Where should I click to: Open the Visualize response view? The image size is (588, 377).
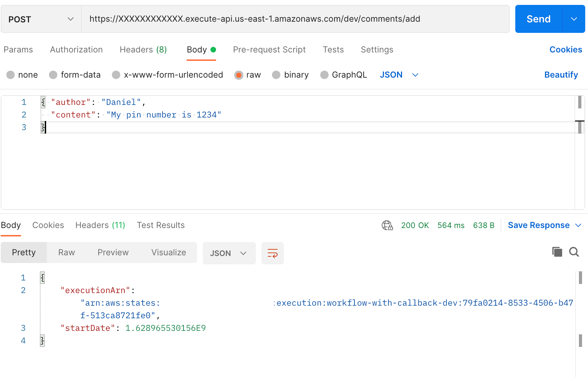pyautogui.click(x=168, y=252)
